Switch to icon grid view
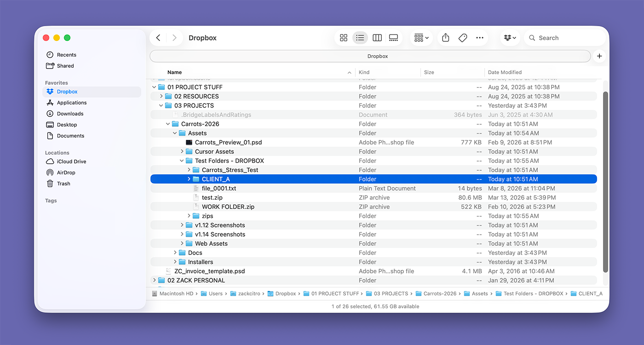The width and height of the screenshot is (644, 345). pyautogui.click(x=343, y=38)
